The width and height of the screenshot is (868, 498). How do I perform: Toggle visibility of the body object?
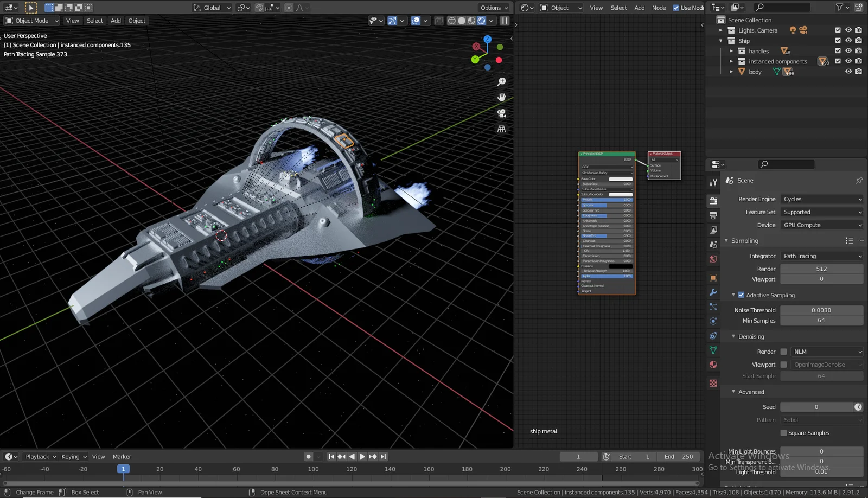(848, 71)
